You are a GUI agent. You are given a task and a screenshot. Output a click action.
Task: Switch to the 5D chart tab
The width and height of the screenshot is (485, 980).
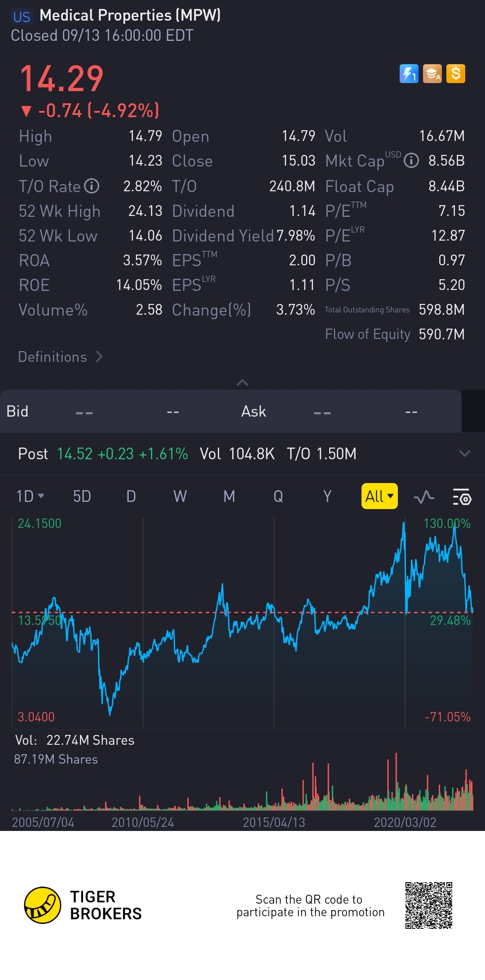click(x=82, y=497)
